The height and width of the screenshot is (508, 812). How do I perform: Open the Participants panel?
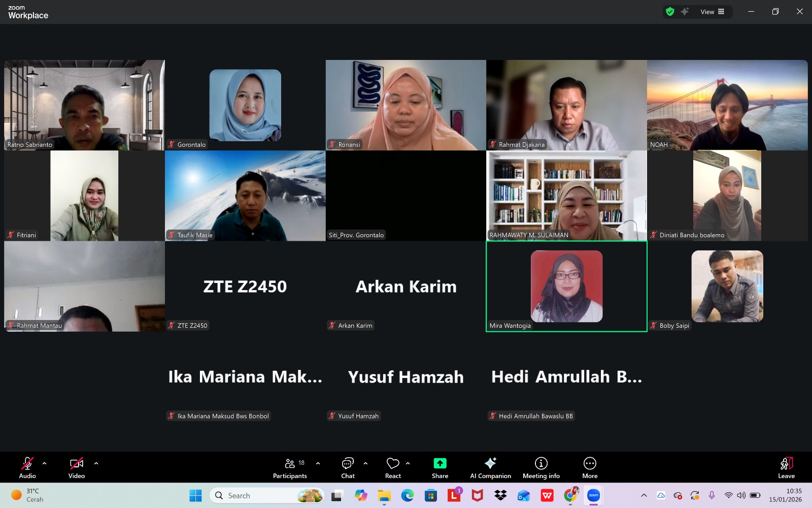pyautogui.click(x=290, y=467)
